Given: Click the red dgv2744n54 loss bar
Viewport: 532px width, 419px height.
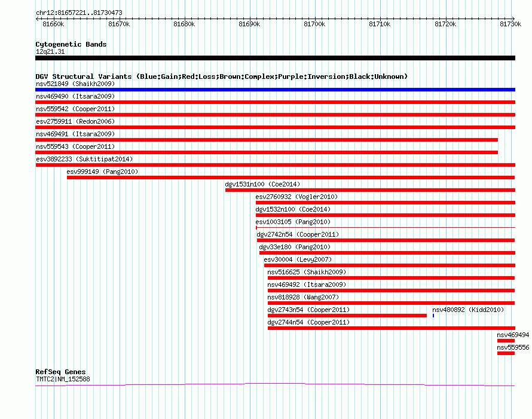Looking at the screenshot, I should pyautogui.click(x=392, y=328).
